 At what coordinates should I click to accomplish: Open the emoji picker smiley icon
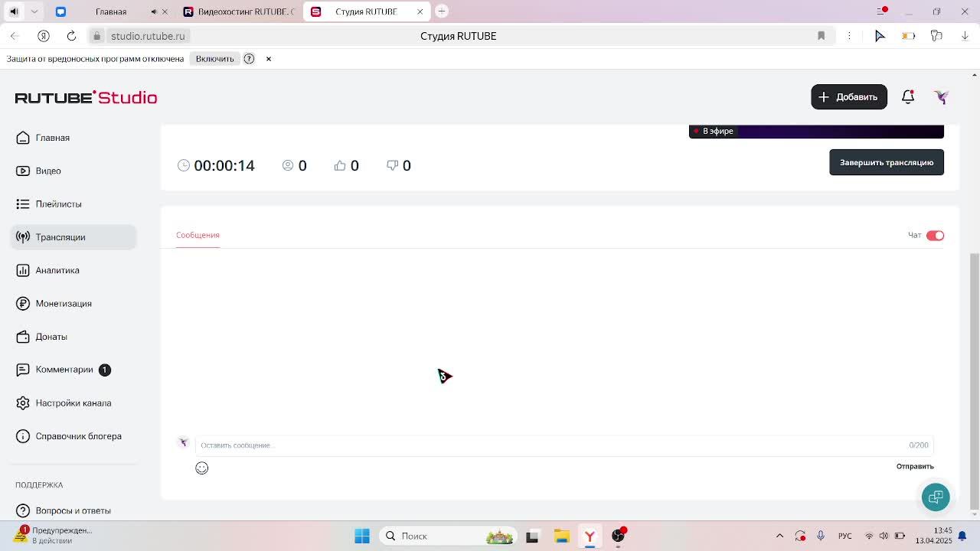[x=202, y=468]
